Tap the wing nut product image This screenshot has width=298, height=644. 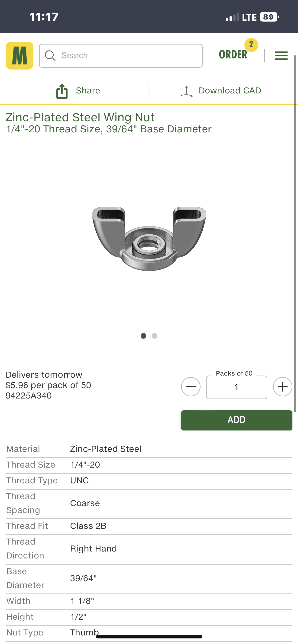coord(149,239)
